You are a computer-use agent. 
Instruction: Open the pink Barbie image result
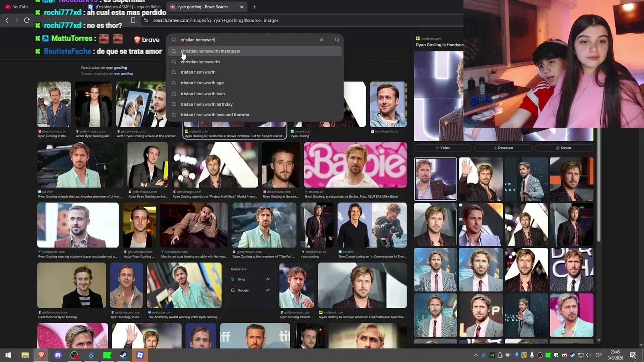pyautogui.click(x=355, y=165)
